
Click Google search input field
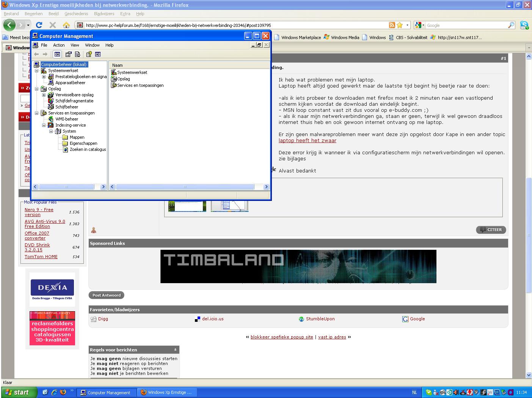click(466, 25)
